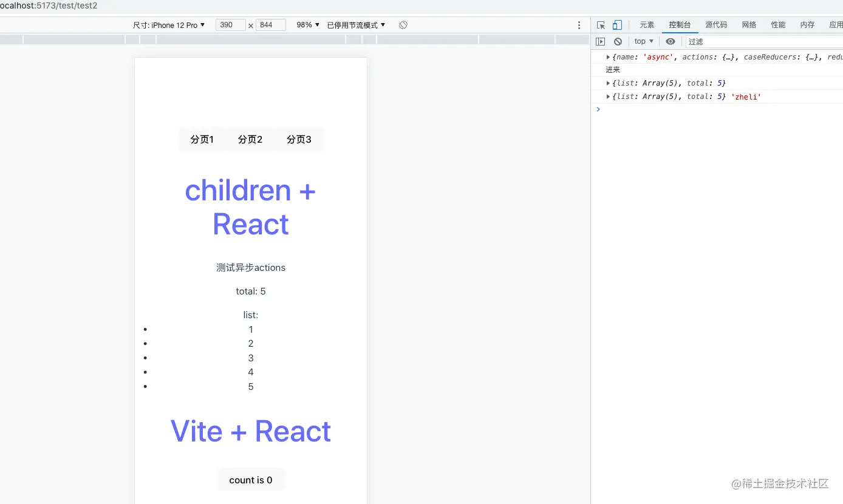Open the iPhone 12 Pro device size dropdown

tap(169, 25)
